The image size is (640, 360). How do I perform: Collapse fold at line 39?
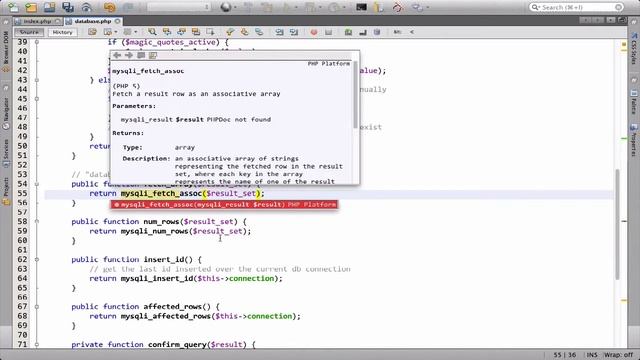point(37,42)
